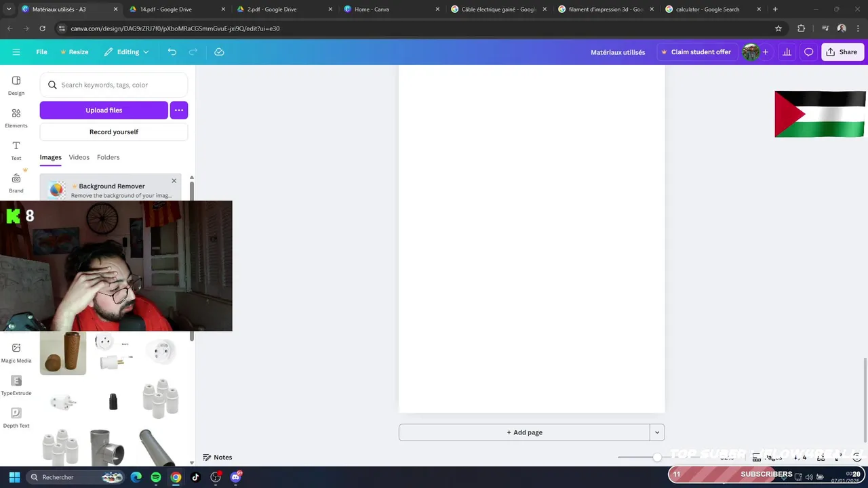The height and width of the screenshot is (488, 868).
Task: Click the Upload files button
Action: pos(104,110)
